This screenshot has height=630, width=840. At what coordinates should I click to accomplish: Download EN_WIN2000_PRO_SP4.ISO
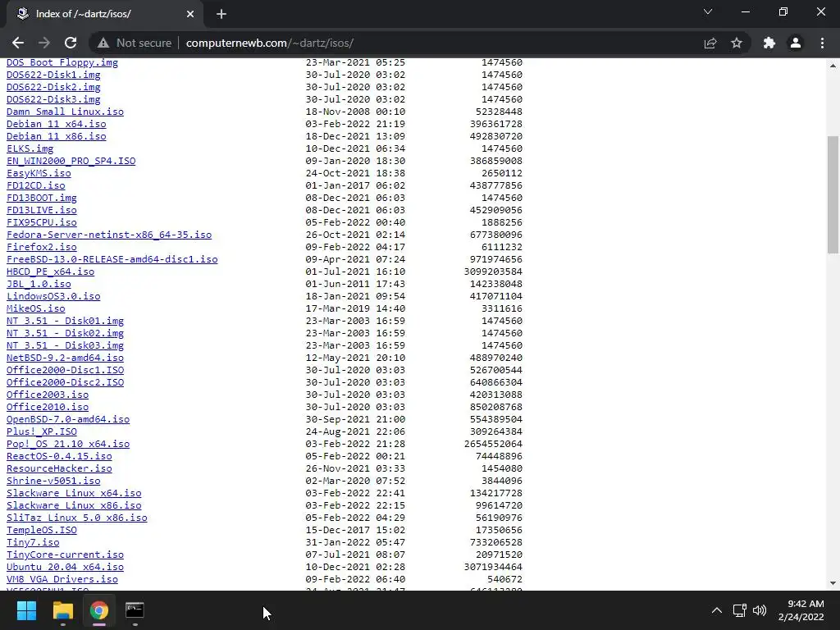71,162
